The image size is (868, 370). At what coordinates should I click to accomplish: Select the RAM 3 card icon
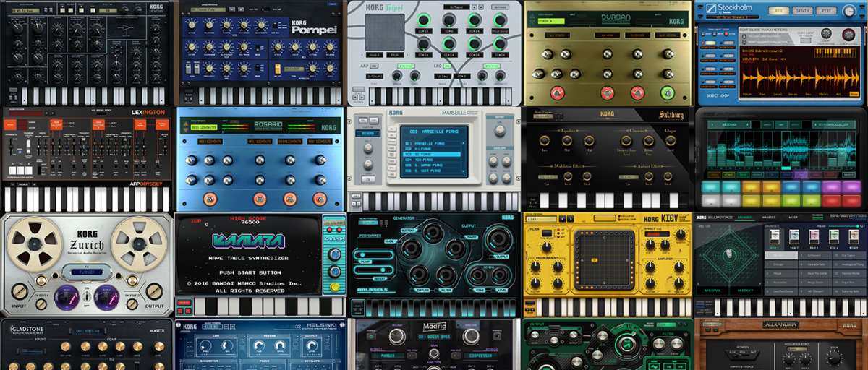pyautogui.click(x=814, y=236)
